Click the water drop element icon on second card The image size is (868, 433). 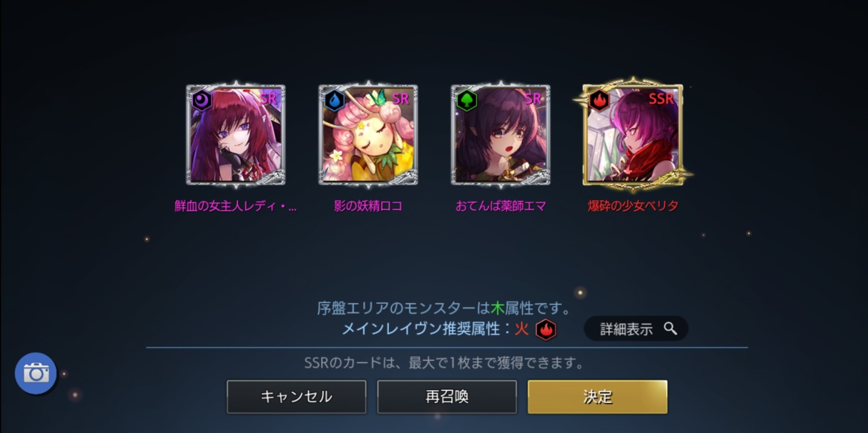334,100
